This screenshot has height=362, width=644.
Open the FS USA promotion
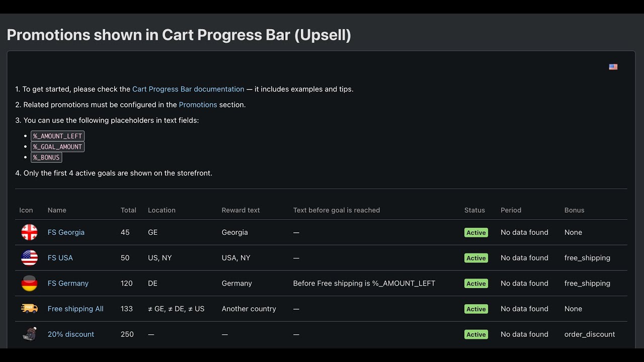coord(60,258)
